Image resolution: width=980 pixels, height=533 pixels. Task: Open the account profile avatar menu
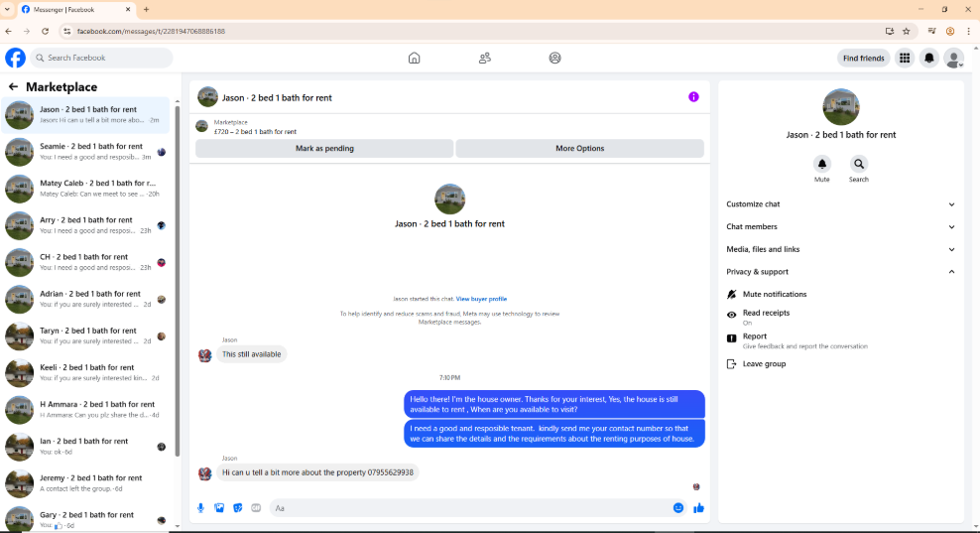click(954, 59)
